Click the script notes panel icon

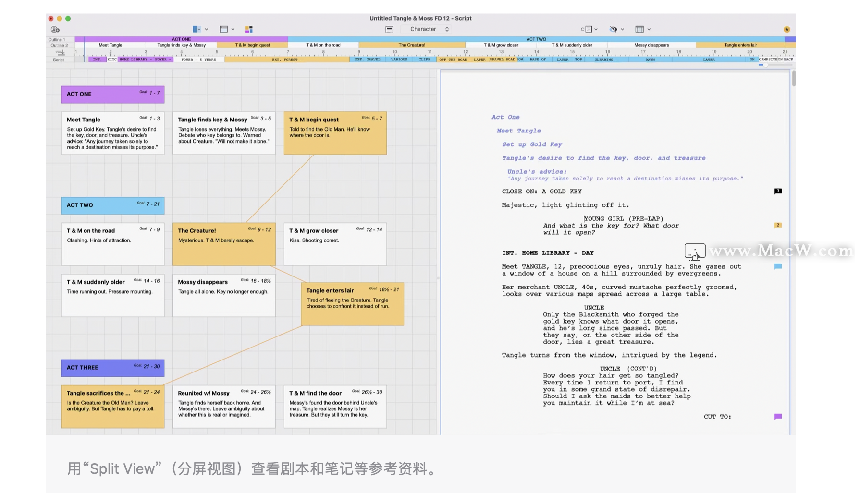click(x=586, y=29)
